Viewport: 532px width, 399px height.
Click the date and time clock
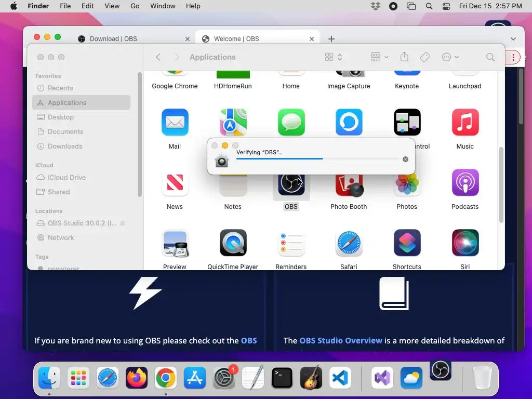(490, 6)
